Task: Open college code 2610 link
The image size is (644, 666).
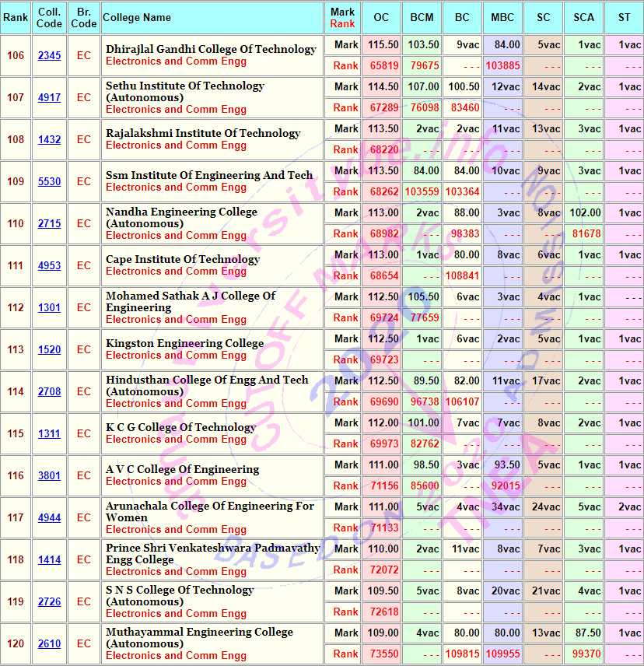Action: point(49,644)
